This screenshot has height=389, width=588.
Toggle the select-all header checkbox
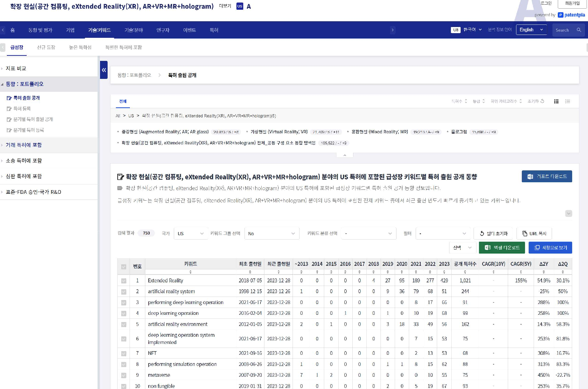[x=124, y=267]
